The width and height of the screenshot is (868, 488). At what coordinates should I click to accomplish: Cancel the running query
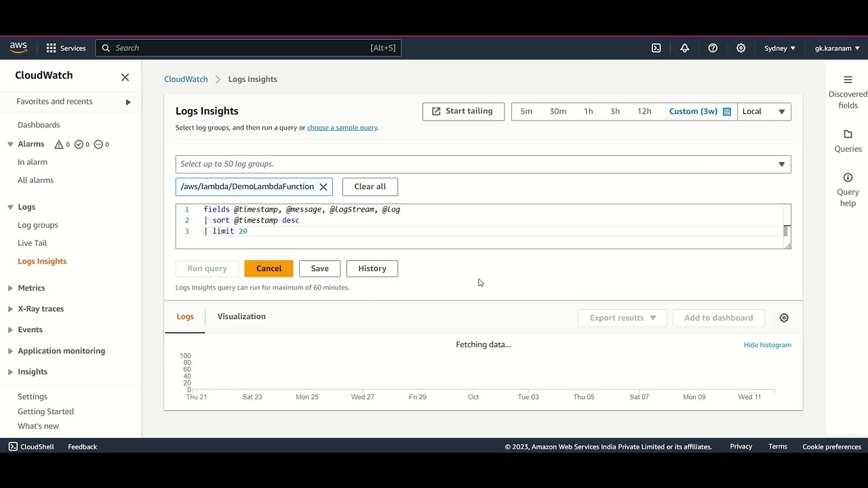tap(269, 268)
